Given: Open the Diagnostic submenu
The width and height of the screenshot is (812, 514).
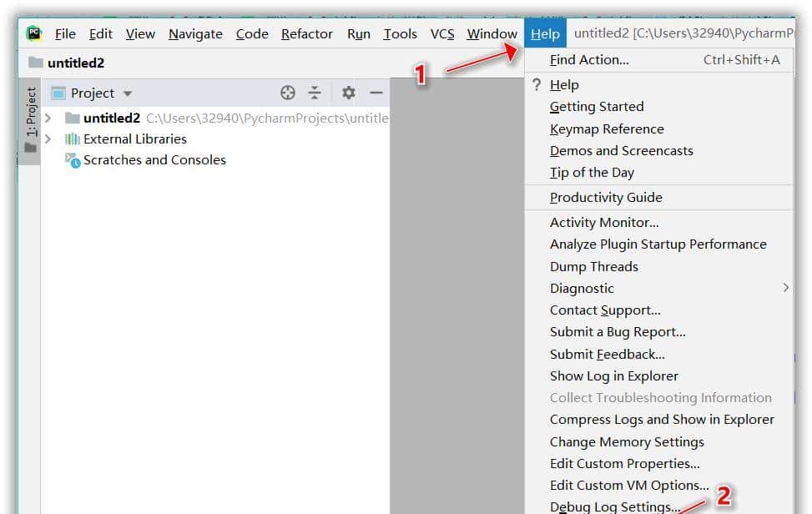Looking at the screenshot, I should [582, 288].
